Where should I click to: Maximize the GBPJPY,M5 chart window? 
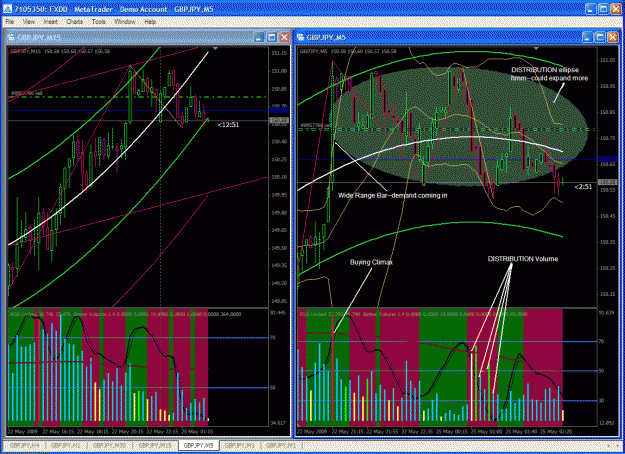click(600, 37)
